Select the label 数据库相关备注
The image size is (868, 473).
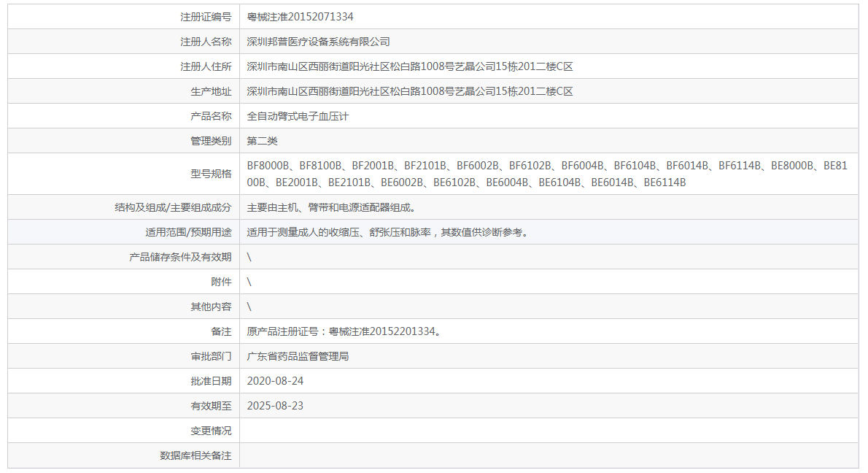(x=195, y=455)
